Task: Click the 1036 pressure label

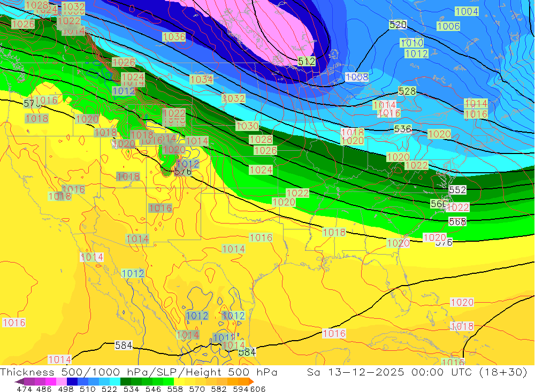Action: click(174, 37)
